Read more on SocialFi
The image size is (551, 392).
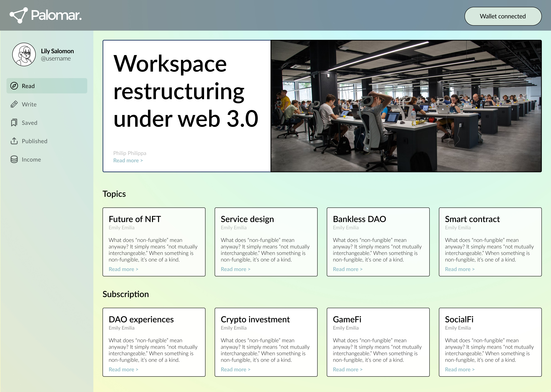tap(460, 370)
